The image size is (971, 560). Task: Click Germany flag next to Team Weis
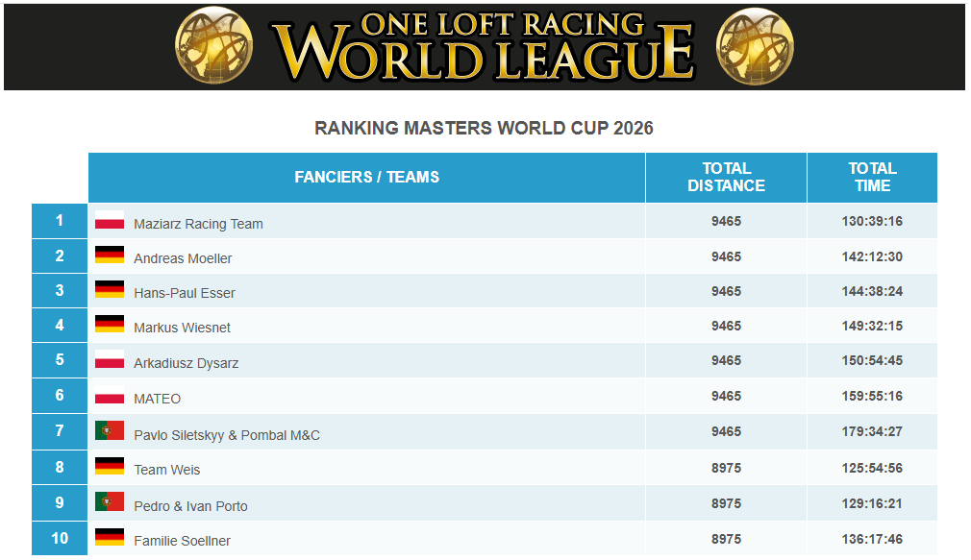click(110, 466)
